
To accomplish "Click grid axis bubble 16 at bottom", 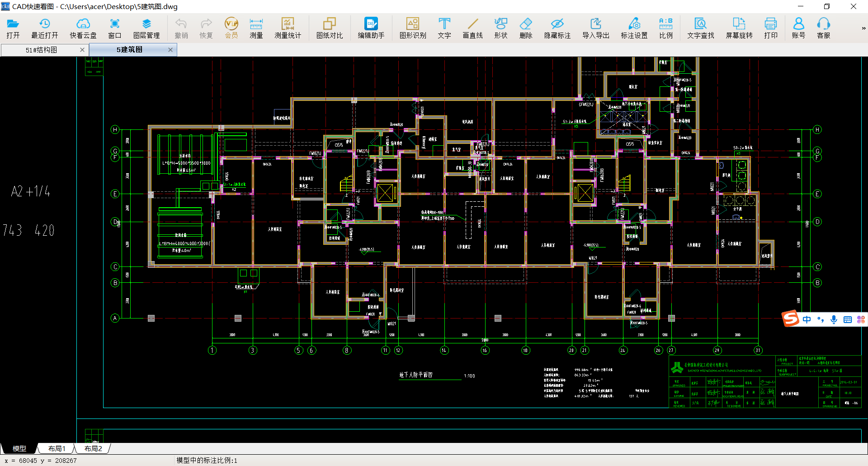I will [485, 350].
